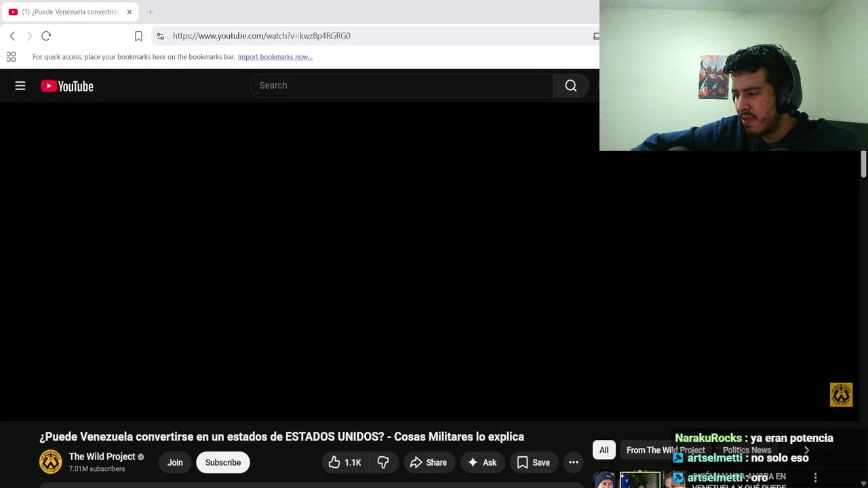The width and height of the screenshot is (868, 488).
Task: Show next filter chips with arrow
Action: point(806,450)
